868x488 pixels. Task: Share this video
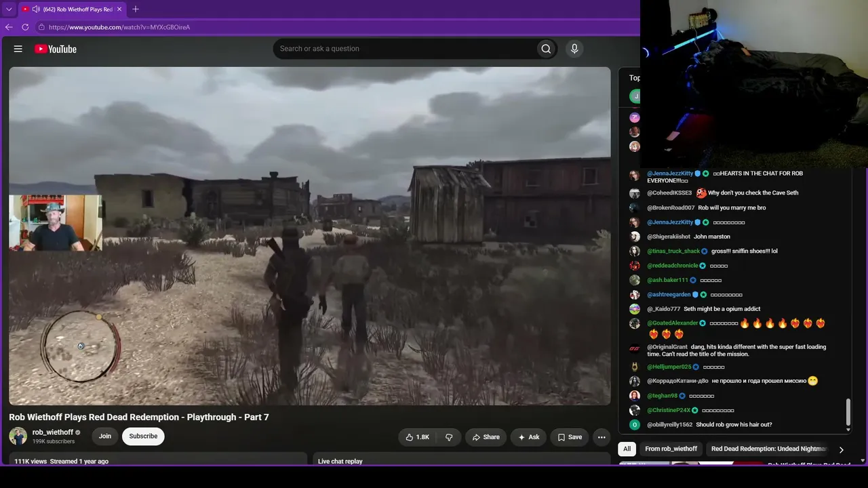(486, 437)
